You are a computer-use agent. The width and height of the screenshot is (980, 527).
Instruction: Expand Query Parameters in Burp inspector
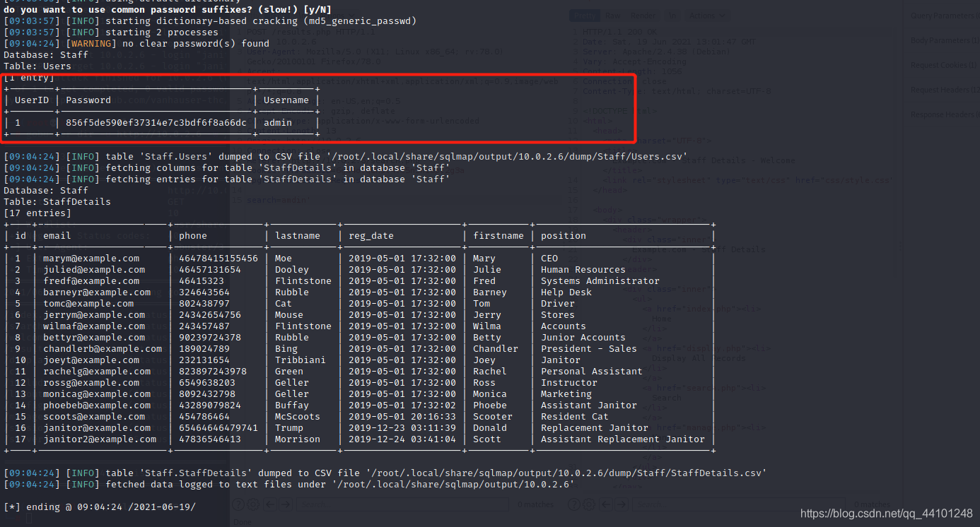point(944,16)
